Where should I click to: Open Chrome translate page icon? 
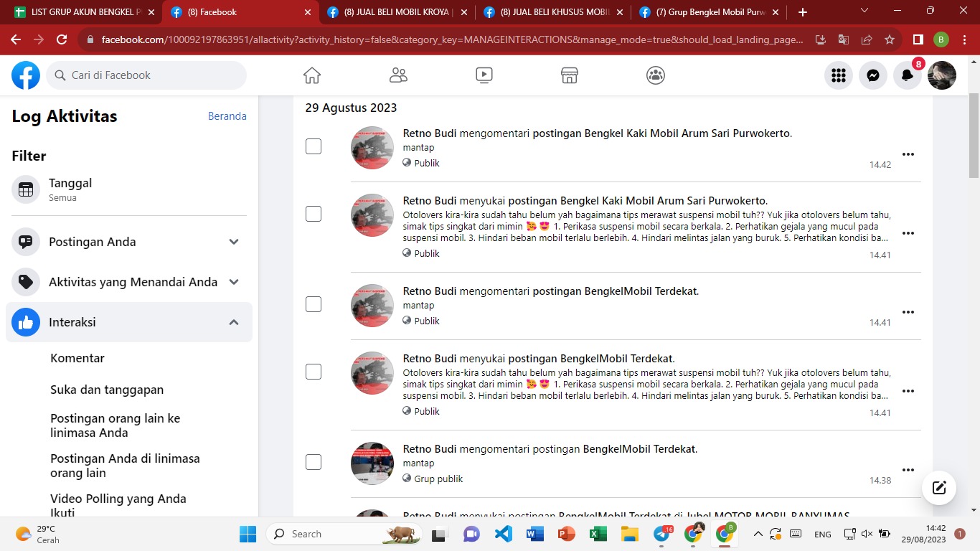pyautogui.click(x=844, y=40)
